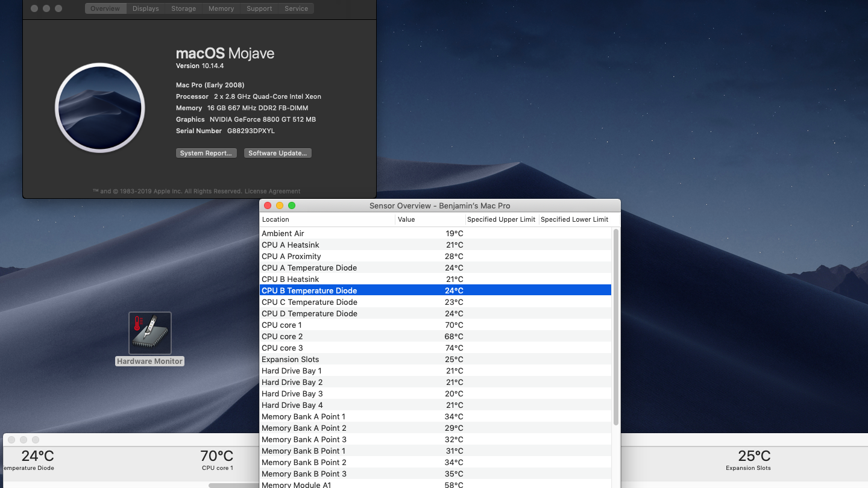Select the CPU core 2 row
This screenshot has width=868, height=488.
pos(435,336)
